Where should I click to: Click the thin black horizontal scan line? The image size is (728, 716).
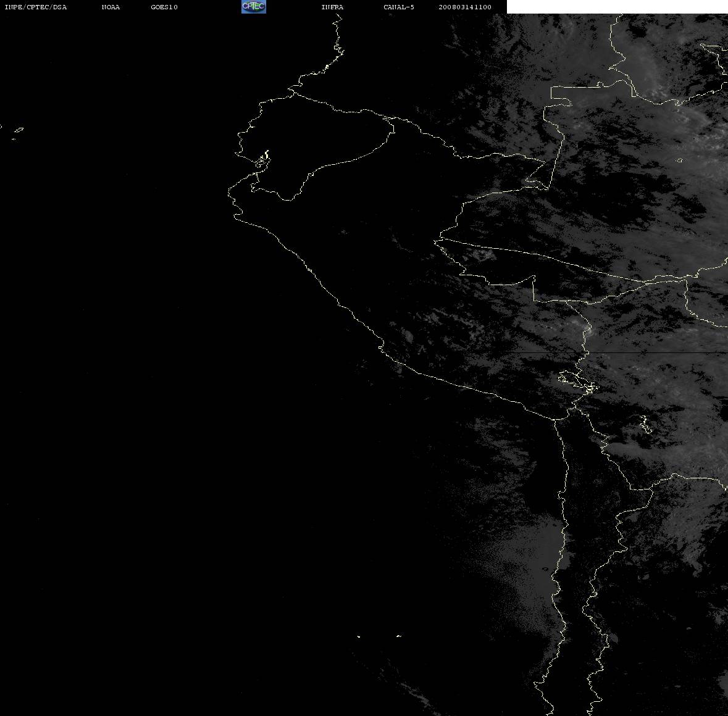pos(617,353)
